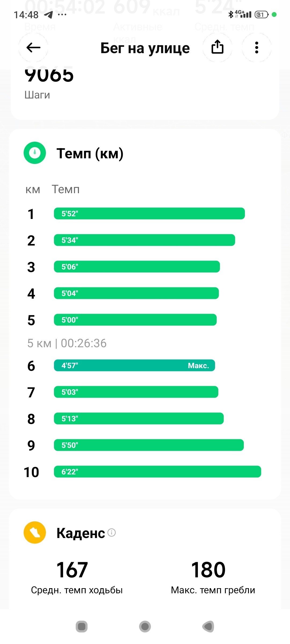The width and height of the screenshot is (290, 644).
Task: Tap the green pace section icon
Action: pos(35,153)
